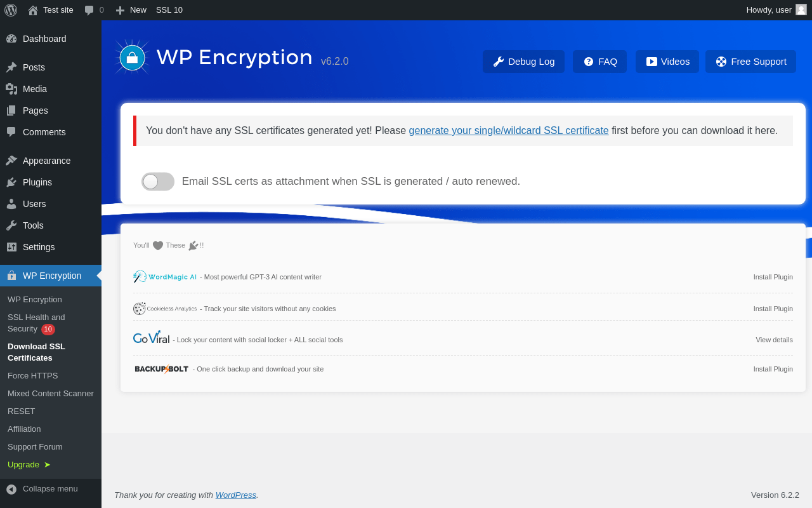
Task: Select Mixed Content Scanner submenu item
Action: coord(50,394)
